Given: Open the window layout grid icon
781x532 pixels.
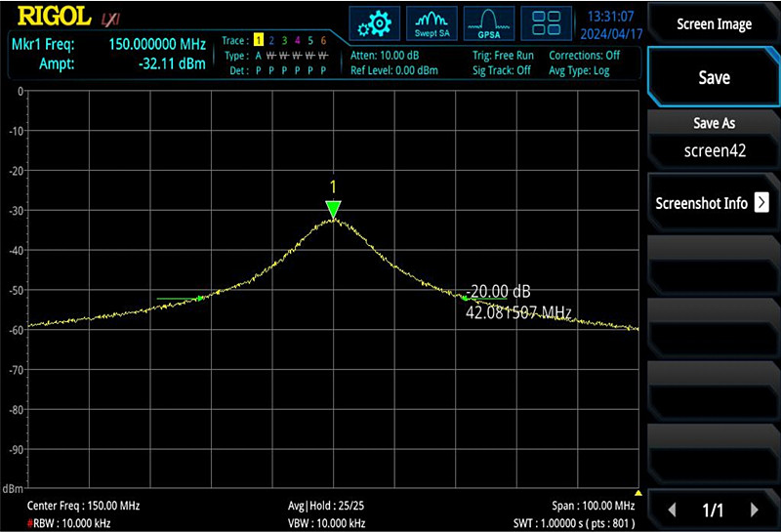Looking at the screenshot, I should tap(546, 22).
